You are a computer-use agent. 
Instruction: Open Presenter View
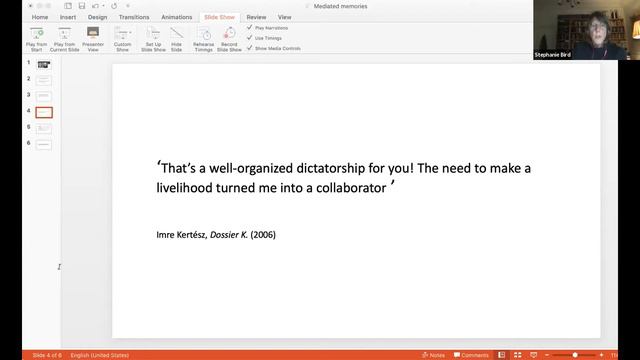click(93, 39)
